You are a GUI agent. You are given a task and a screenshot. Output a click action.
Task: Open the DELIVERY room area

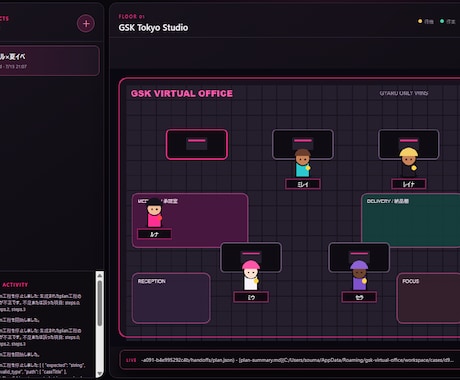pyautogui.click(x=411, y=220)
